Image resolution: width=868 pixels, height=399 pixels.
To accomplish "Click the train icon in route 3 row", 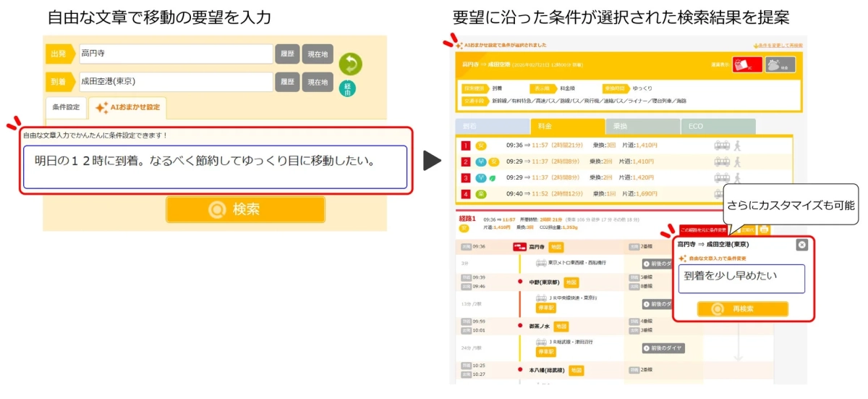I will coord(721,177).
